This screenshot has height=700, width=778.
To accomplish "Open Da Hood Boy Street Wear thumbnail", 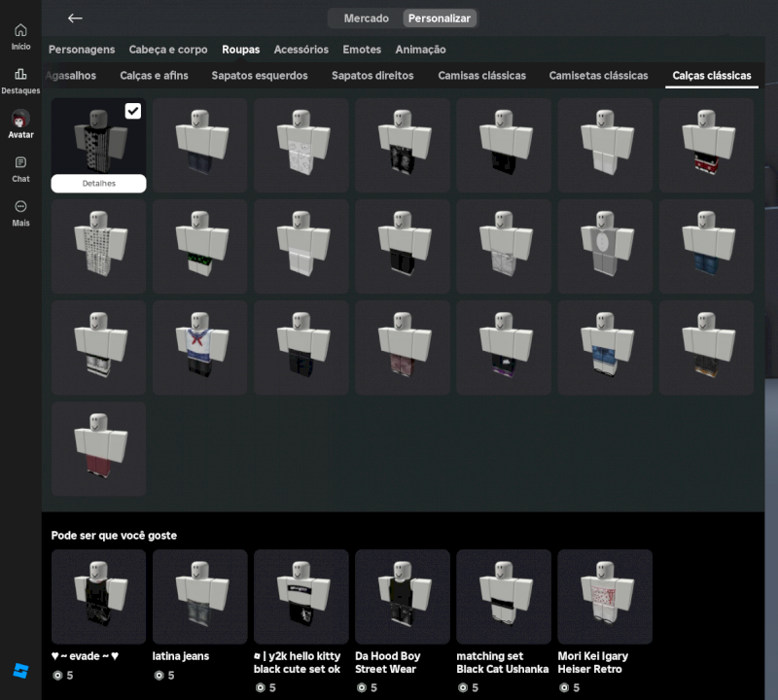I will click(403, 596).
